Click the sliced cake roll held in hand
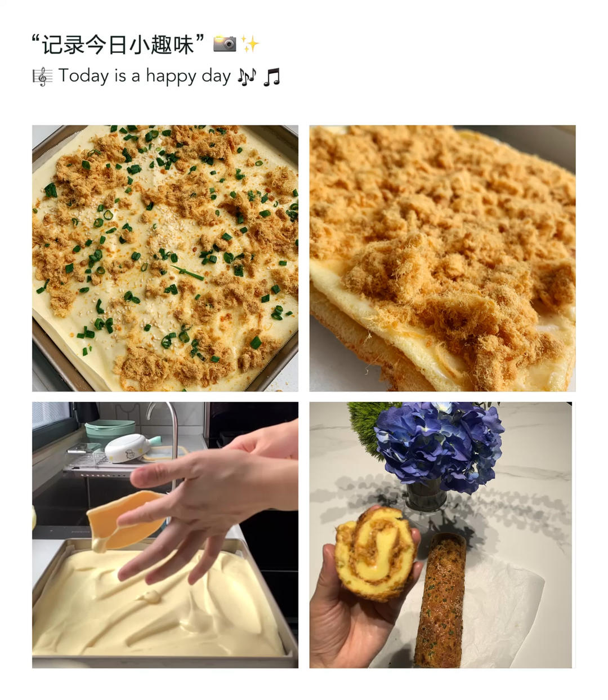 [x=375, y=553]
